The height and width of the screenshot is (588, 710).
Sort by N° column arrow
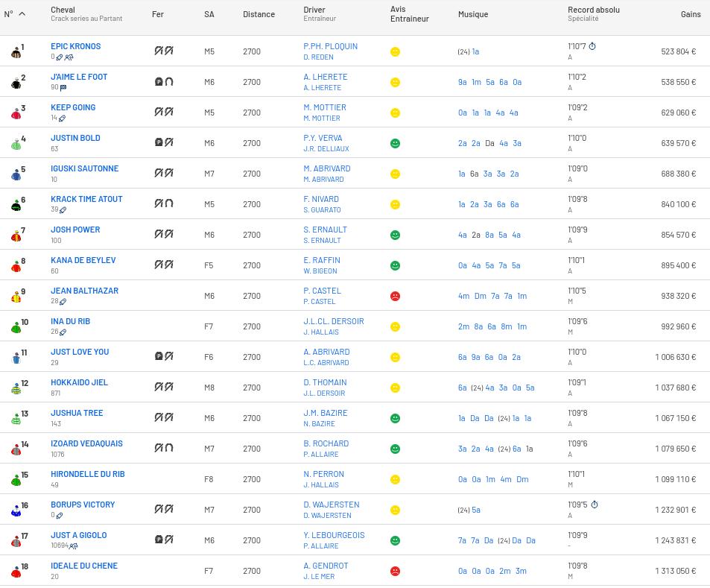point(22,14)
